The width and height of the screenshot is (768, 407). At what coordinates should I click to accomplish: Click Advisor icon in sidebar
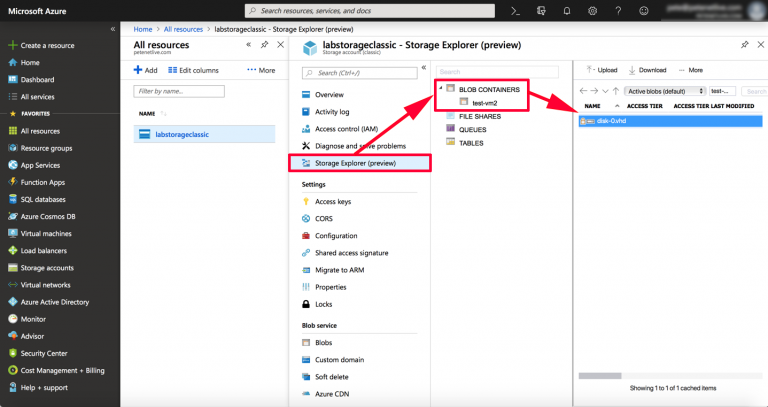click(13, 336)
